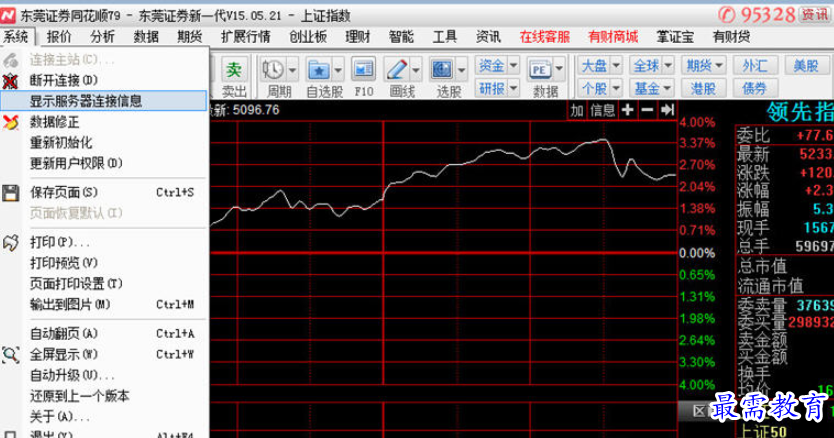Open the 扩展行情 menu
834x438 pixels.
(x=246, y=37)
